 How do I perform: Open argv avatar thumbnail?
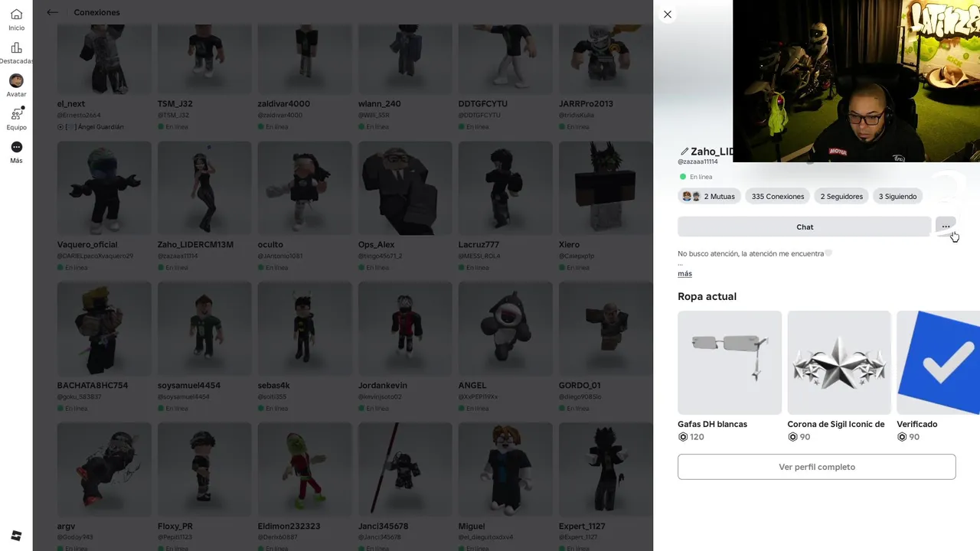tap(104, 470)
